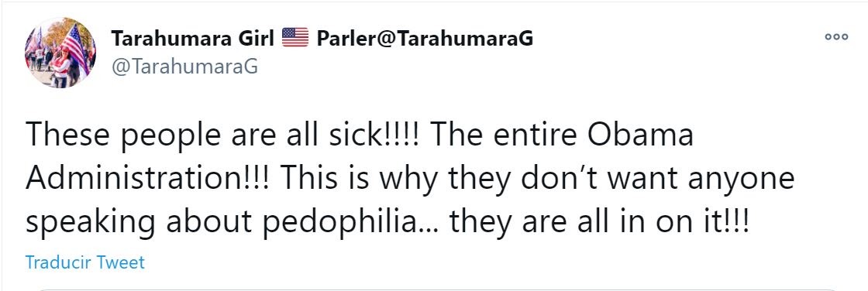Open the tweet by clicking its body text

(410, 178)
